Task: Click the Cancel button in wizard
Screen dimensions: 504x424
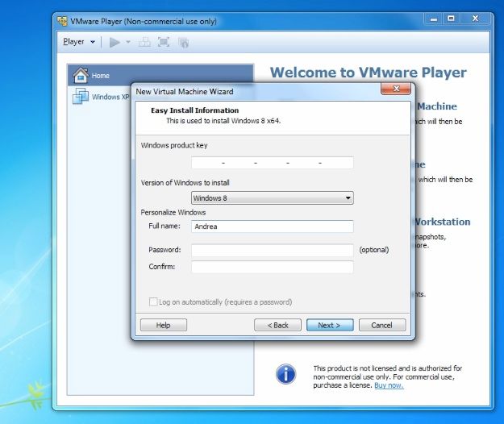Action: tap(382, 325)
